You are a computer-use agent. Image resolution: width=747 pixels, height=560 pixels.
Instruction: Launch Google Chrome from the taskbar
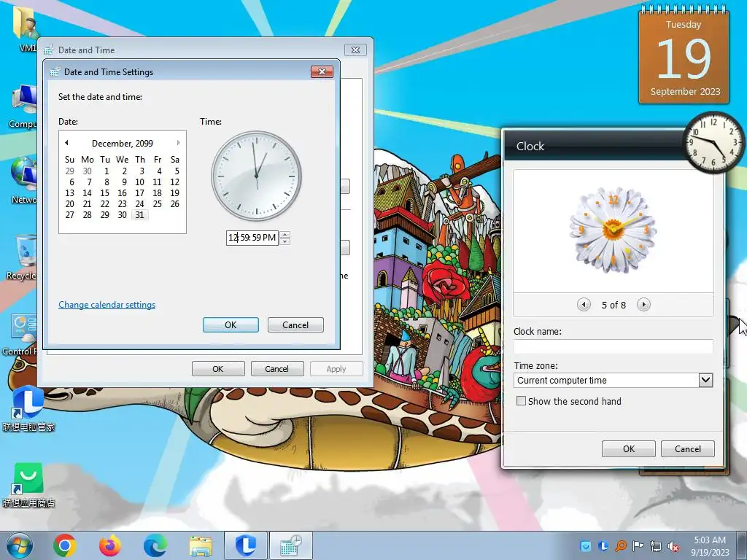(x=65, y=545)
